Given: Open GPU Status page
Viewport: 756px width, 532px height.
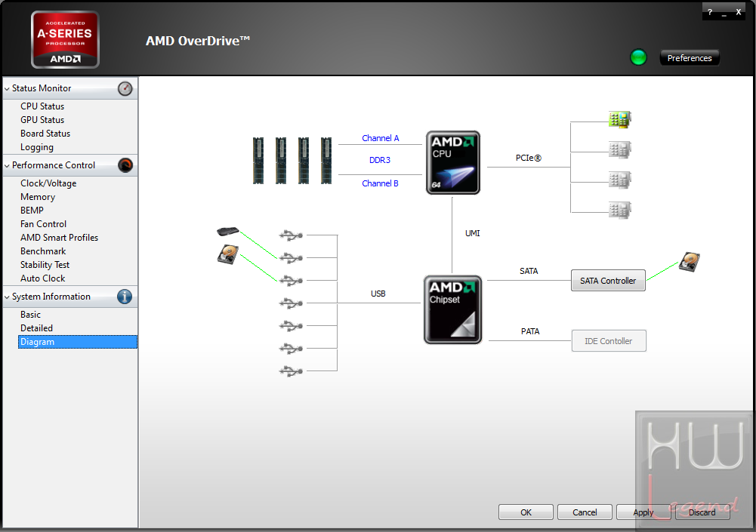Looking at the screenshot, I should (x=42, y=119).
